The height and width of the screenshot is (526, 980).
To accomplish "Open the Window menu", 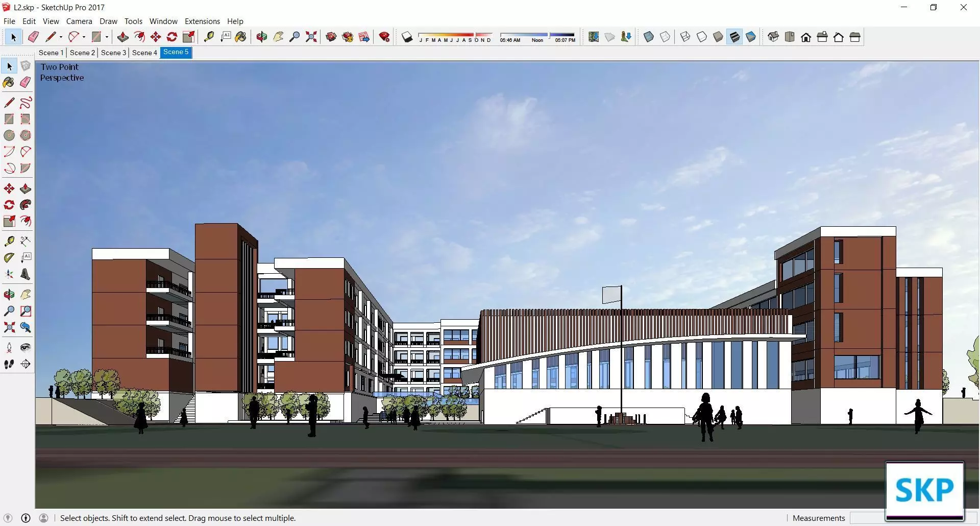I will 163,21.
